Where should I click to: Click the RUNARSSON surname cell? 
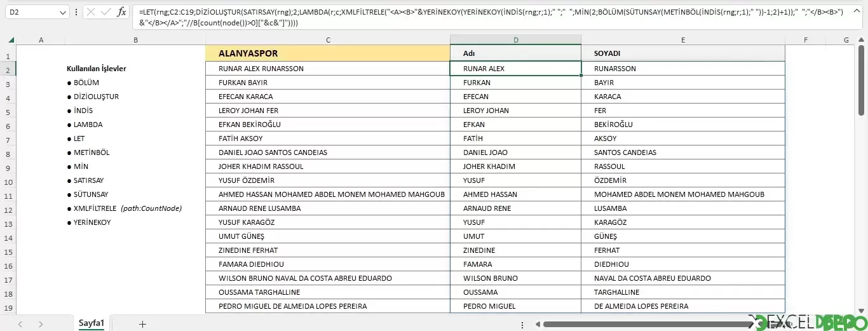point(683,69)
